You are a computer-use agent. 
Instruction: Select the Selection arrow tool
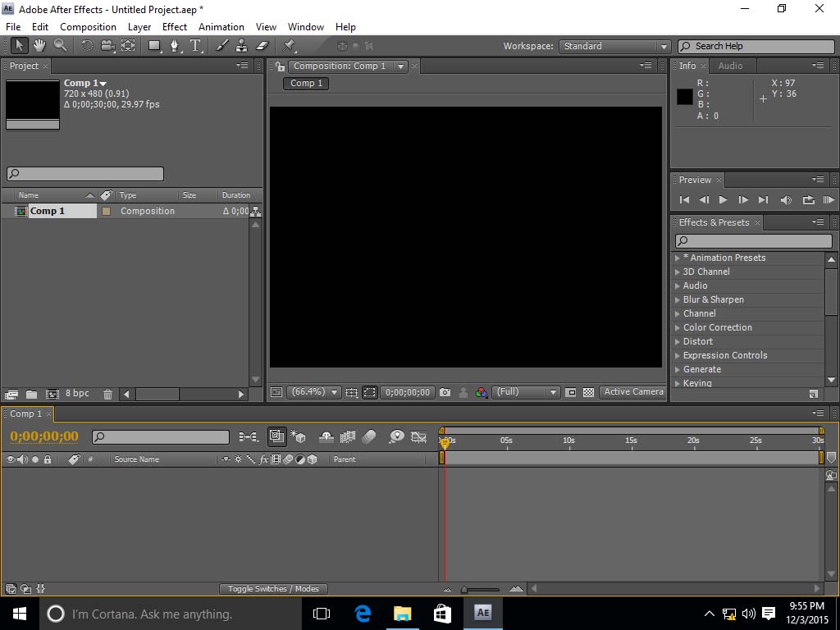pos(20,46)
